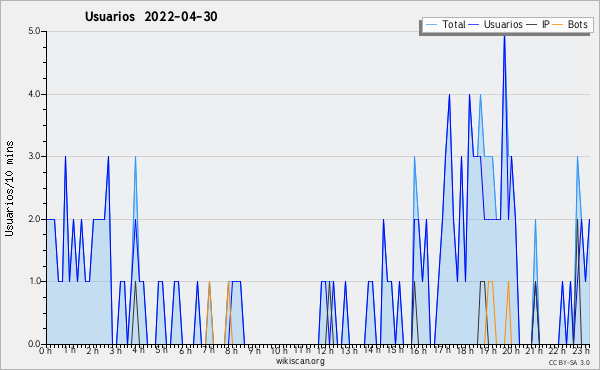
Task: Click the 2.0 y-axis tick label
Action: pos(34,219)
